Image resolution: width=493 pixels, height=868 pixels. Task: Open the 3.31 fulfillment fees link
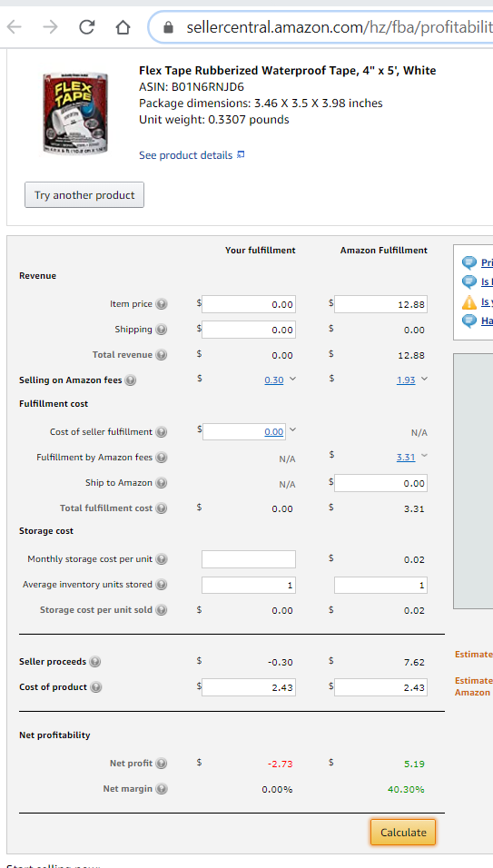(x=406, y=458)
